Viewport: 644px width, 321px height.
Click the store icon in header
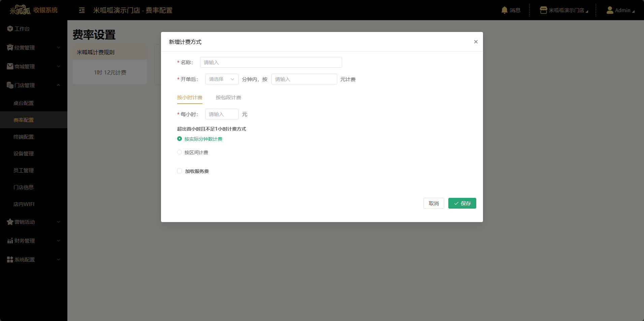click(543, 10)
